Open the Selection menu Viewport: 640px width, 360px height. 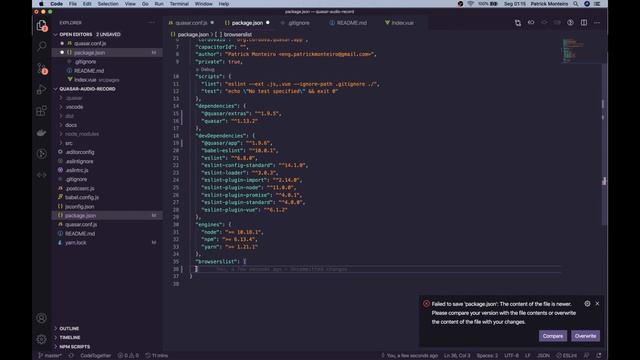[x=108, y=4]
